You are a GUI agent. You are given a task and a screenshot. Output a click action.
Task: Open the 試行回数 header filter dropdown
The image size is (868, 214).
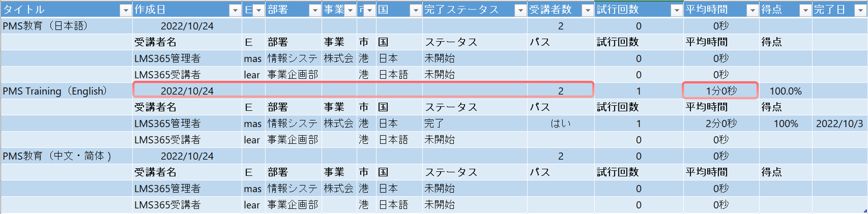tap(677, 10)
